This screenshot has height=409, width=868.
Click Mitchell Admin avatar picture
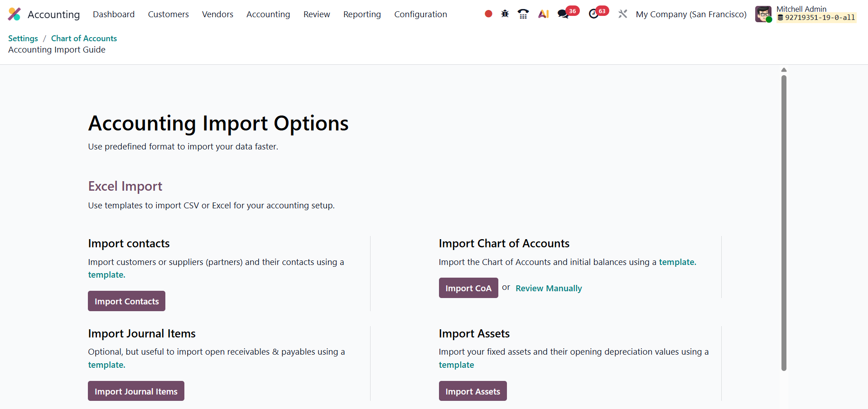(763, 14)
